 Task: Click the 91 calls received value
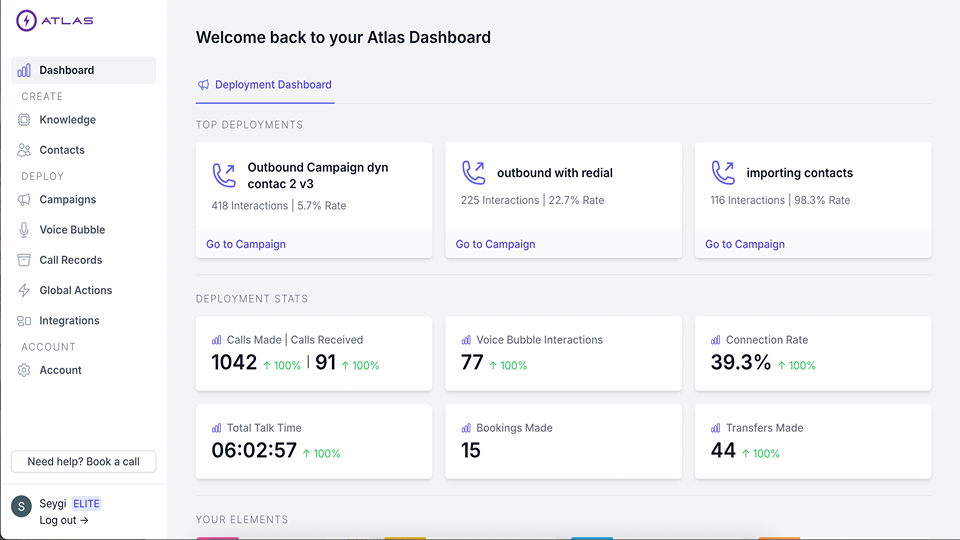click(x=325, y=362)
